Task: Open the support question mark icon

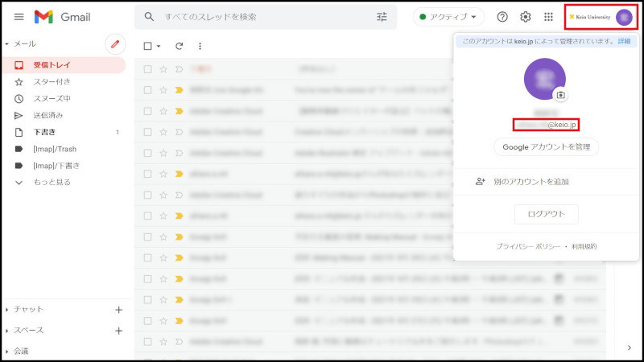Action: tap(502, 17)
